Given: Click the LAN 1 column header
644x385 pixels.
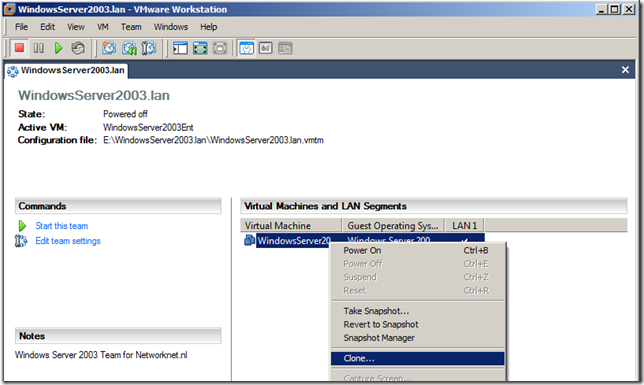Looking at the screenshot, I should point(465,226).
